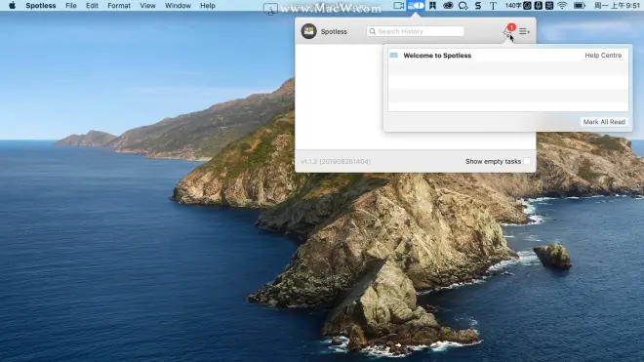Open the Window menu

click(x=178, y=5)
